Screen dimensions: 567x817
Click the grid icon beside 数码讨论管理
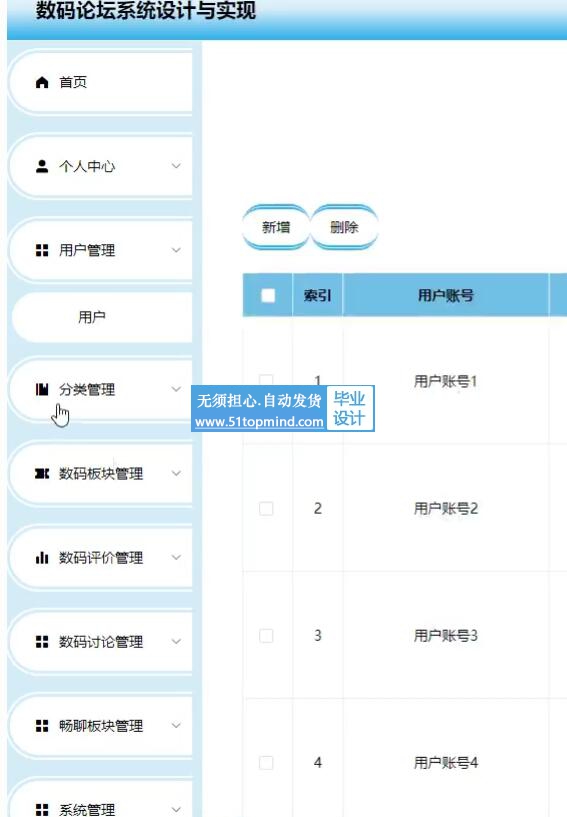point(42,641)
